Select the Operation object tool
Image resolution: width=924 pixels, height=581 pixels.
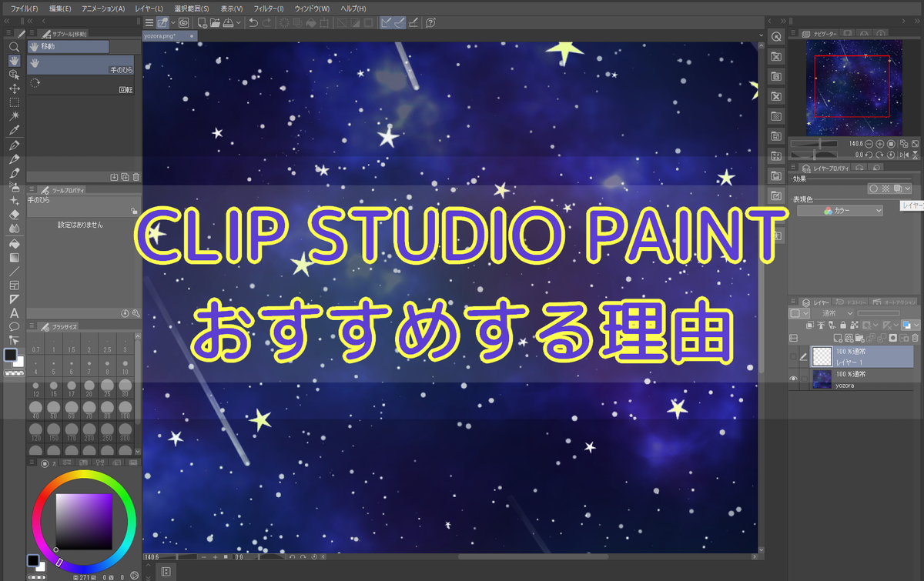coord(14,75)
